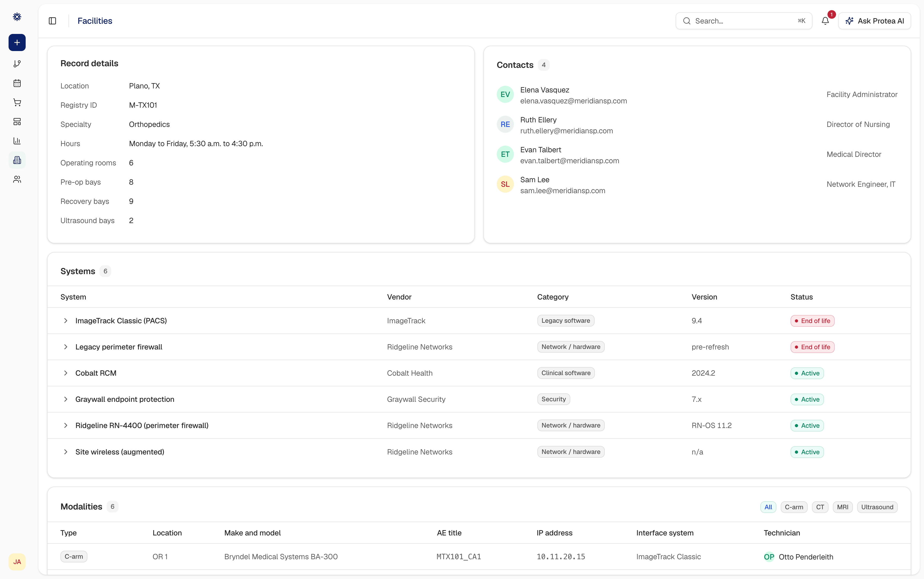This screenshot has width=924, height=579.
Task: Click sam.lee@meridiansp.com email
Action: pos(563,190)
